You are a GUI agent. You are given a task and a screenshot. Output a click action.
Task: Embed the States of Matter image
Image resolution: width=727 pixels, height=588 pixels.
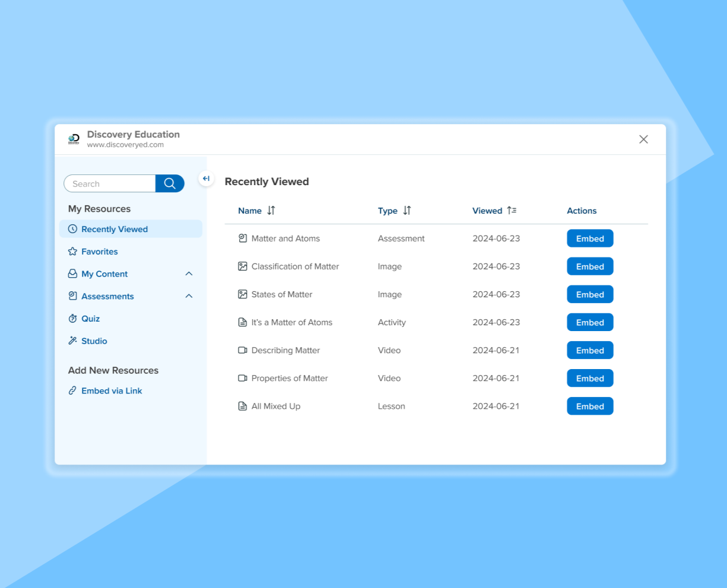(x=590, y=294)
